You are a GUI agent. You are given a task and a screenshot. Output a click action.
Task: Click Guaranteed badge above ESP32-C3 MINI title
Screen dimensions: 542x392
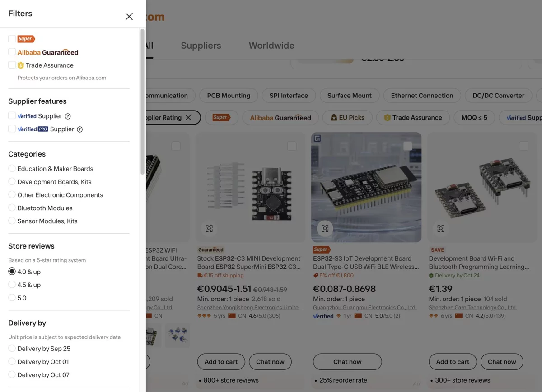click(211, 249)
